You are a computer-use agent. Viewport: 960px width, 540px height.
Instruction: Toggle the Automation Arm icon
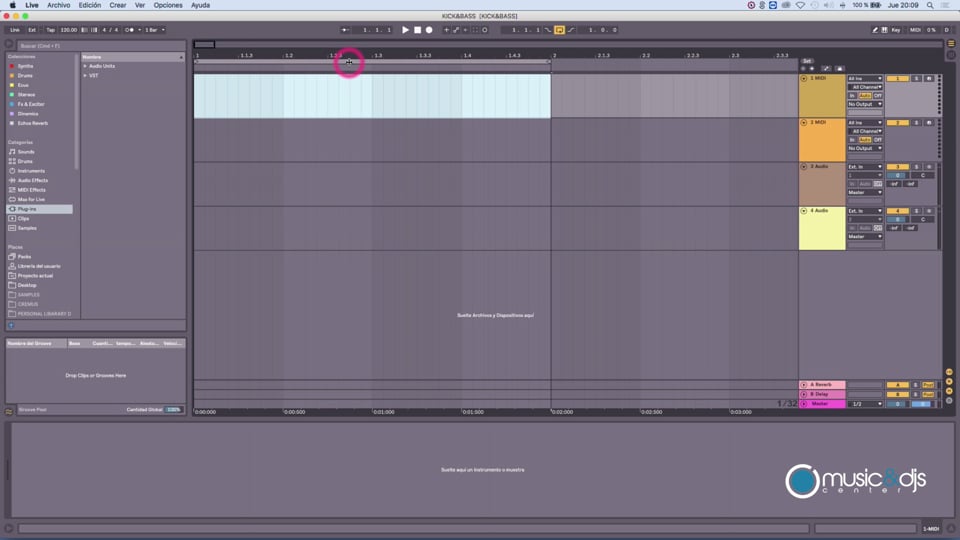(456, 29)
